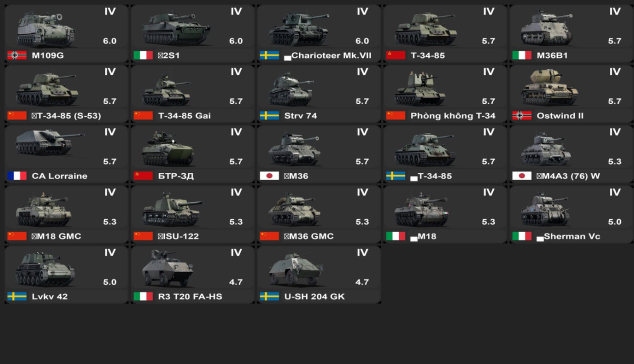Click the ISU-122 vehicle image
The image size is (634, 364).
tap(172, 210)
